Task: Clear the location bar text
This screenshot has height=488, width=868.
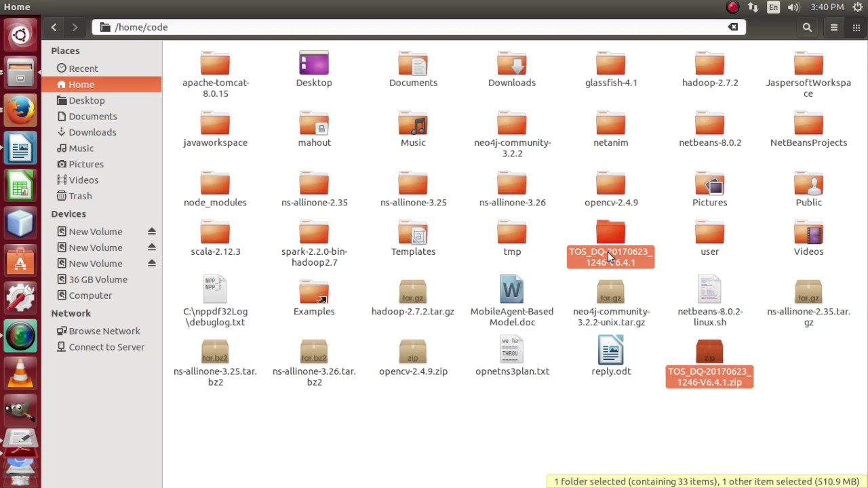Action: (733, 27)
